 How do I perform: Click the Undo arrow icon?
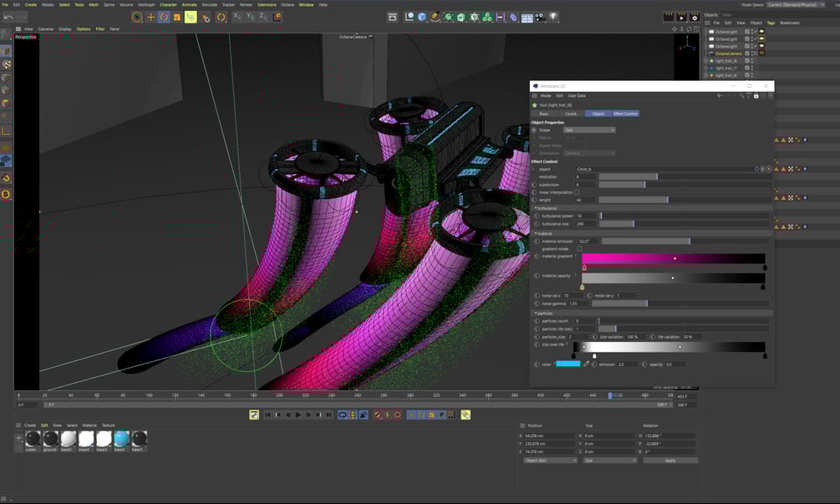point(8,18)
